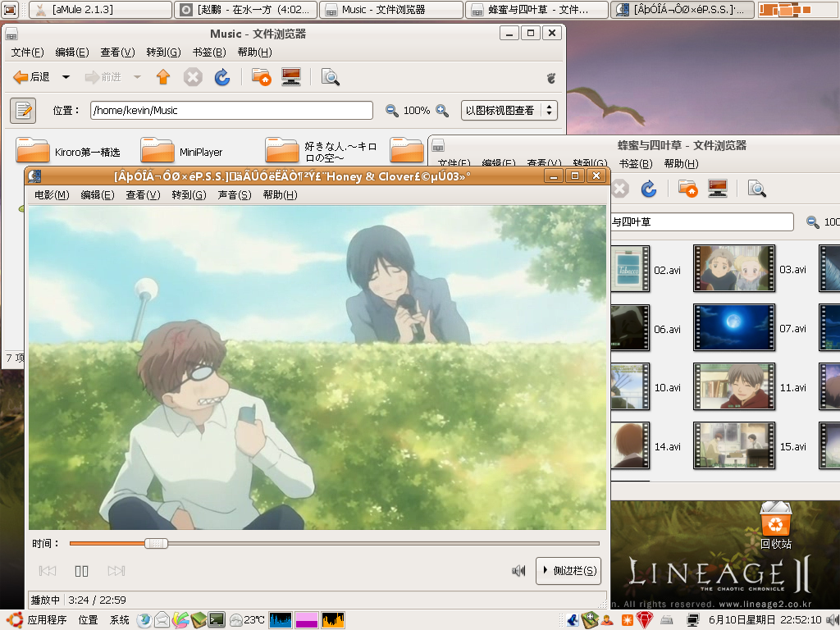Reload the Music folder
Viewport: 840px width, 630px height.
tap(222, 77)
